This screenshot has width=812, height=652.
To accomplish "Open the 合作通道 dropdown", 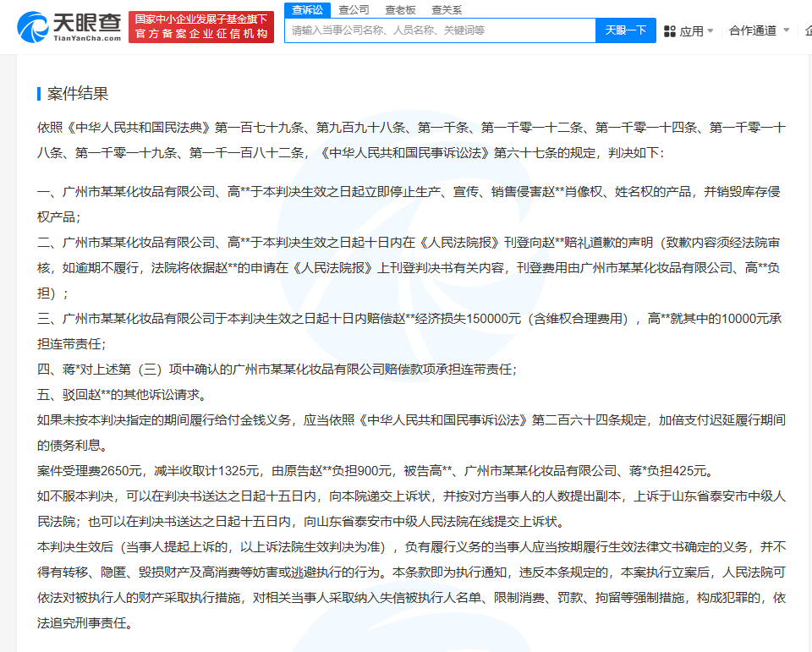I will (755, 30).
